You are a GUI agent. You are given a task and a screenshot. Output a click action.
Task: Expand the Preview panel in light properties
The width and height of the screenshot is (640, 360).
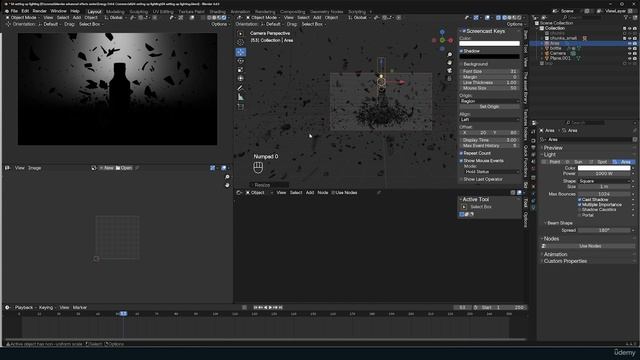pos(553,148)
